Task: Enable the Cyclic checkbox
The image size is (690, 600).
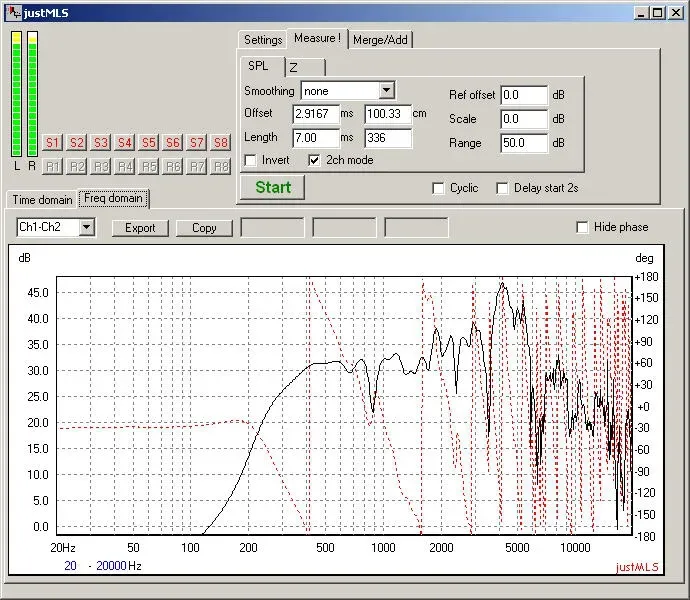Action: 438,188
